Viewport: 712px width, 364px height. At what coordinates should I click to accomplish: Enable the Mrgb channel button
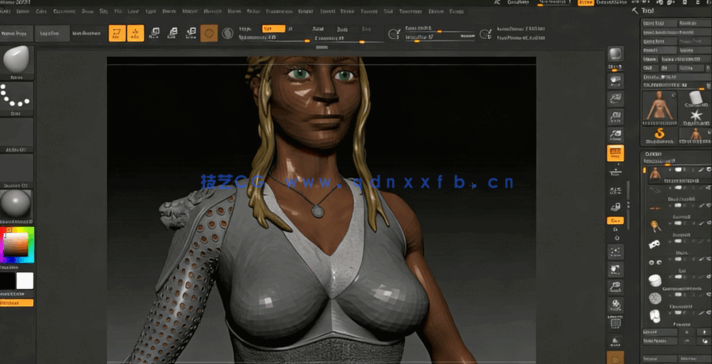pyautogui.click(x=246, y=29)
